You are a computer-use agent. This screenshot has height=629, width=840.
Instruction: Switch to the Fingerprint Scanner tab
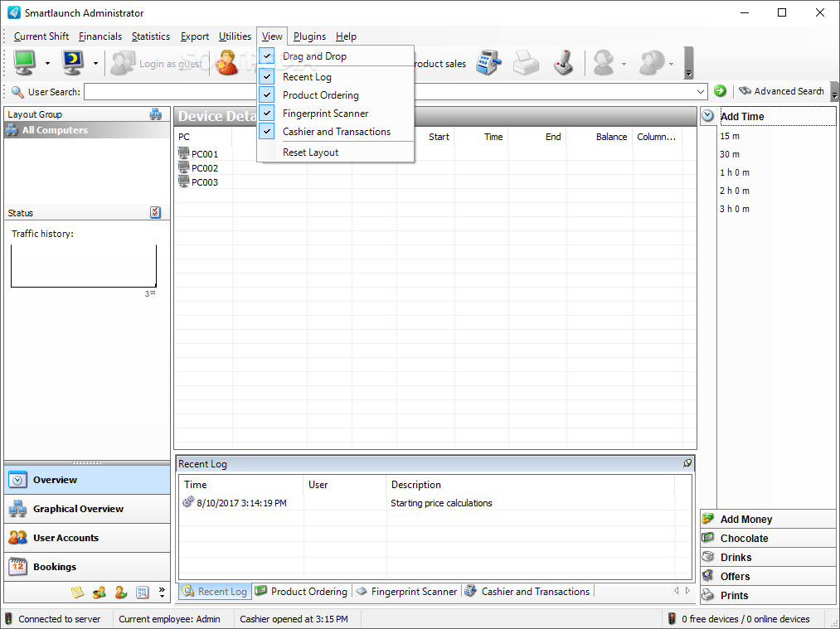click(x=407, y=592)
